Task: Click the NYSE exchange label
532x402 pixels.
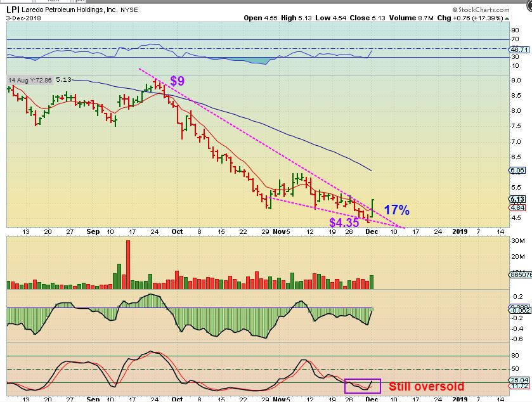Action: [x=129, y=10]
